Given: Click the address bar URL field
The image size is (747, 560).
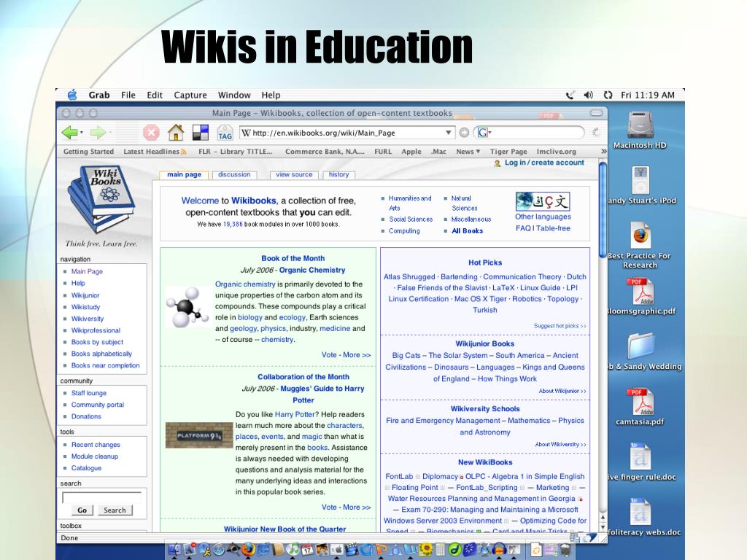Looking at the screenshot, I should click(x=347, y=133).
